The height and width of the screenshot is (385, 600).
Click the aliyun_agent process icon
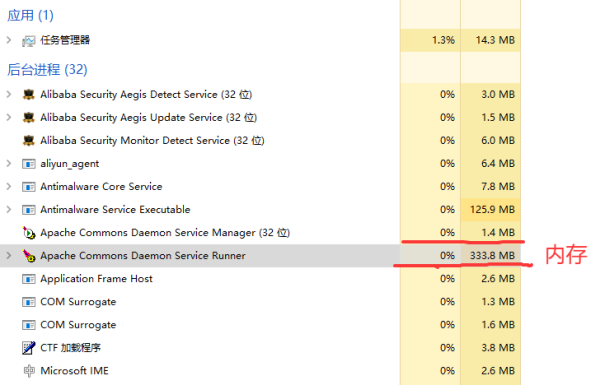(x=29, y=164)
